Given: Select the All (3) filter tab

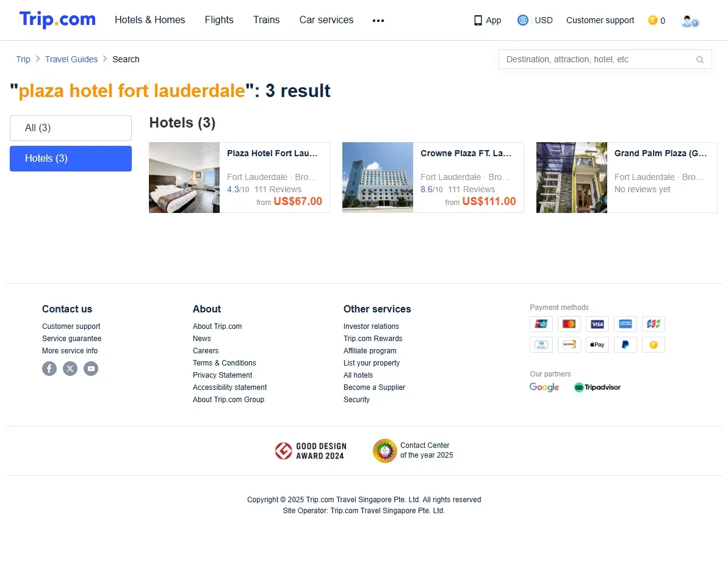Looking at the screenshot, I should (71, 128).
